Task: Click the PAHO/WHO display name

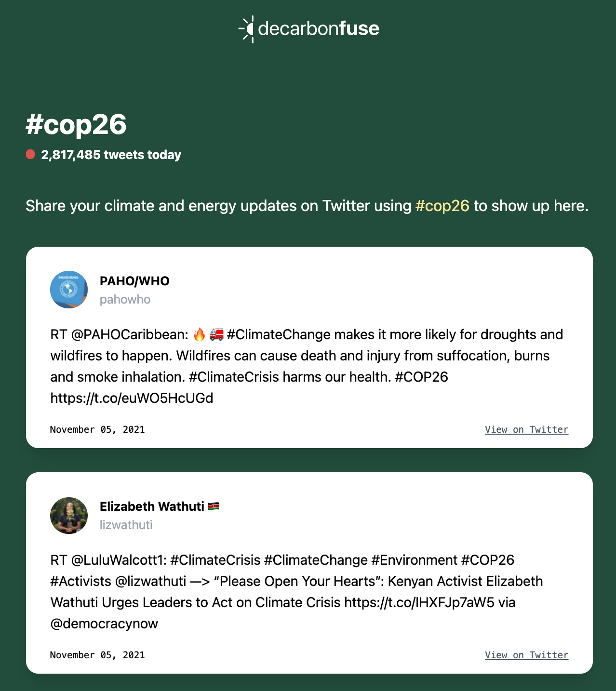Action: [x=134, y=281]
